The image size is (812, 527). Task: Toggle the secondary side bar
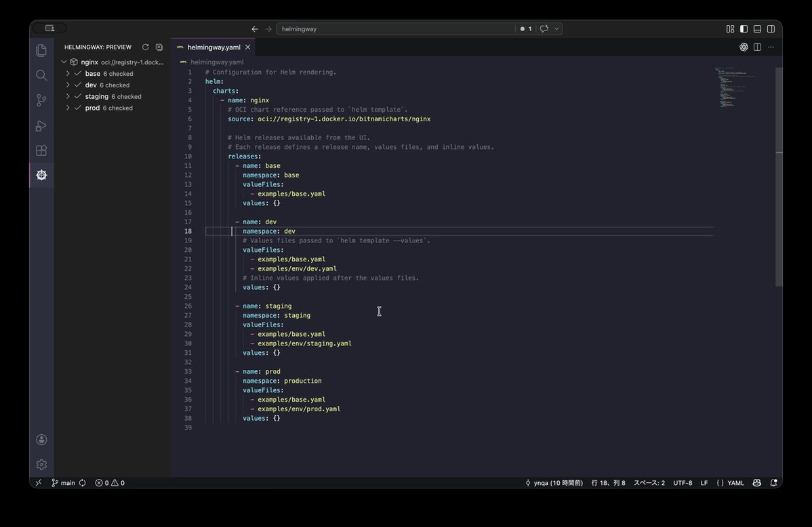point(771,29)
